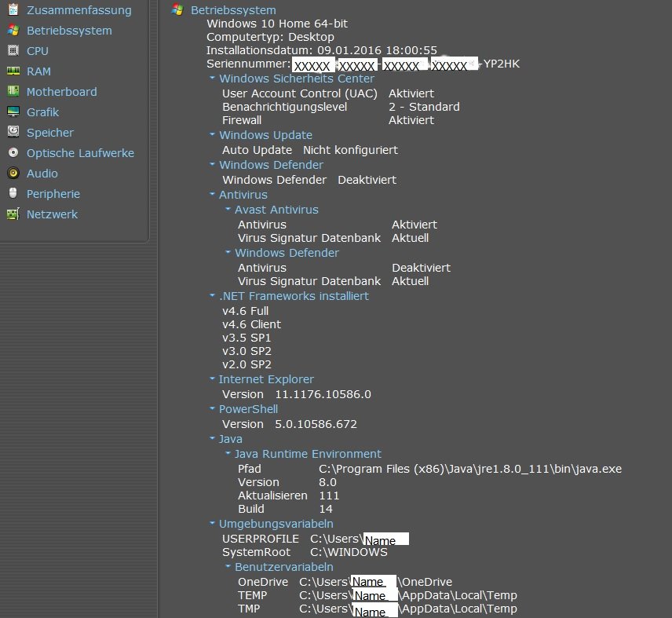Collapse the Java Runtime Environment node
Viewport: 672px width, 618px height.
228,454
